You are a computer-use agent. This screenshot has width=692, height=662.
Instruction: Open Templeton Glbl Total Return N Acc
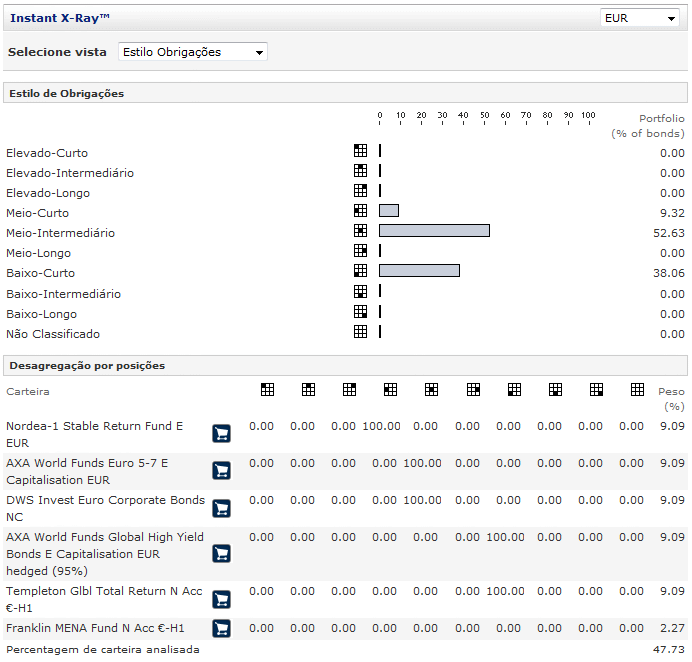(x=104, y=599)
